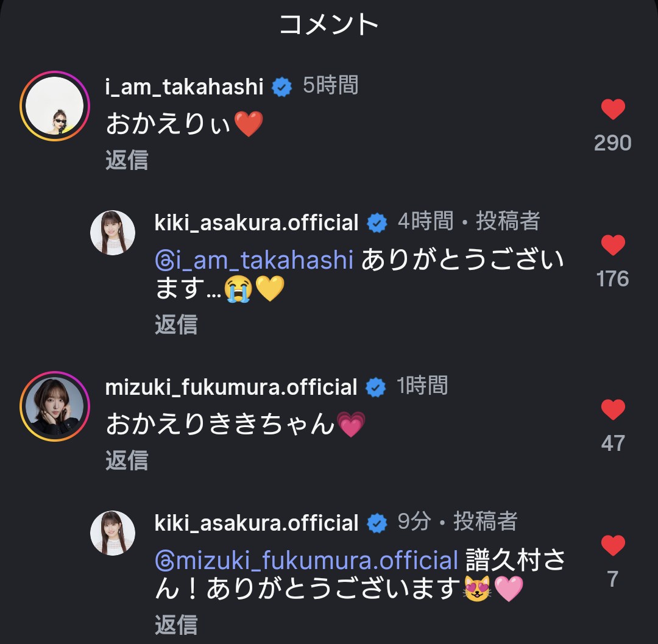Reply (返信) to おかえりききちゃん comment
658x644 pixels.
(127, 461)
